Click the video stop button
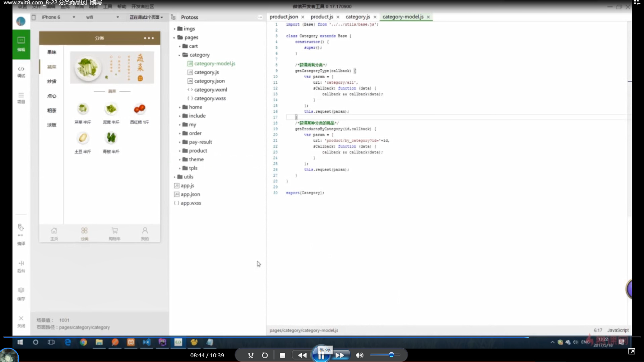Viewport: 644px width, 362px height. (282, 355)
